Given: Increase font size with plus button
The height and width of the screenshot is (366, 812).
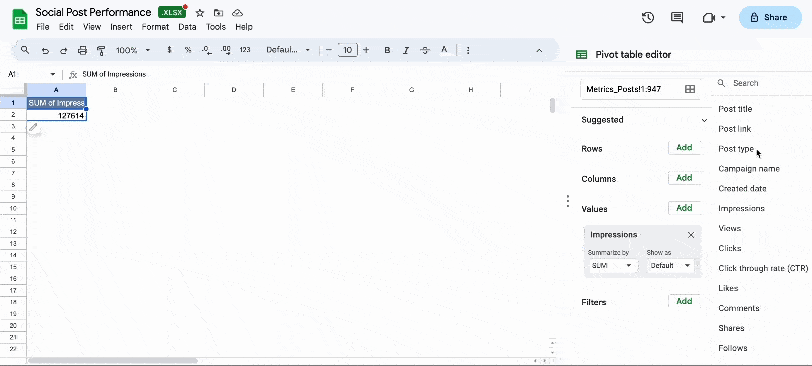Looking at the screenshot, I should pyautogui.click(x=366, y=50).
